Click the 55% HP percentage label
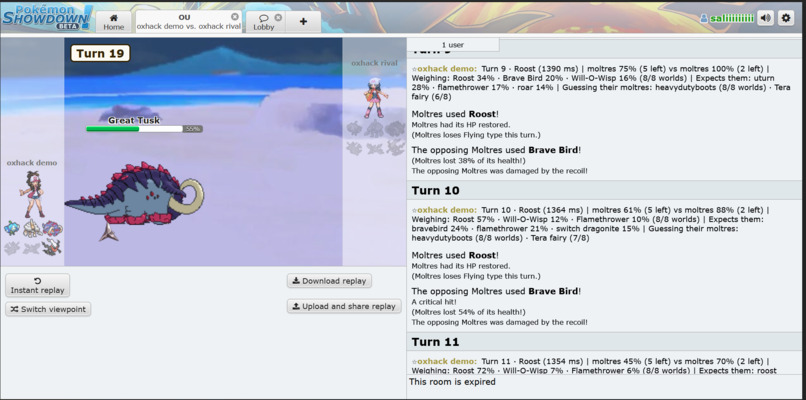The height and width of the screenshot is (400, 806). (193, 129)
